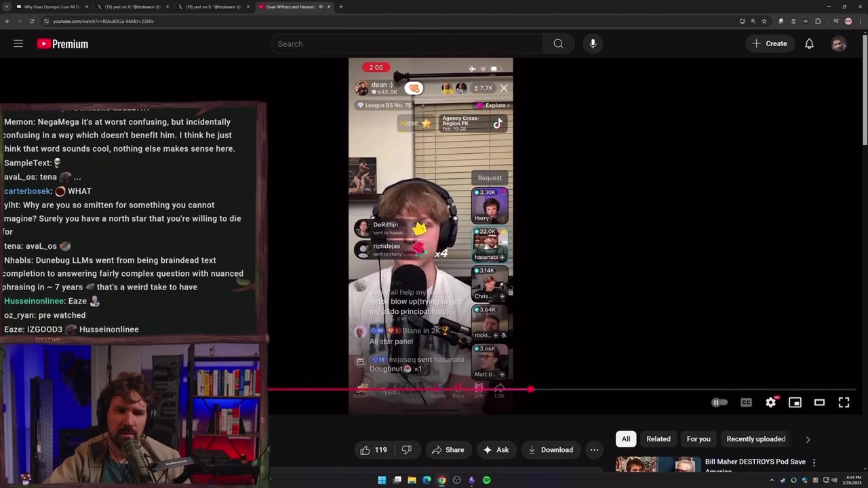Image resolution: width=868 pixels, height=488 pixels.
Task: Enter fullscreen video playback
Action: point(844,403)
